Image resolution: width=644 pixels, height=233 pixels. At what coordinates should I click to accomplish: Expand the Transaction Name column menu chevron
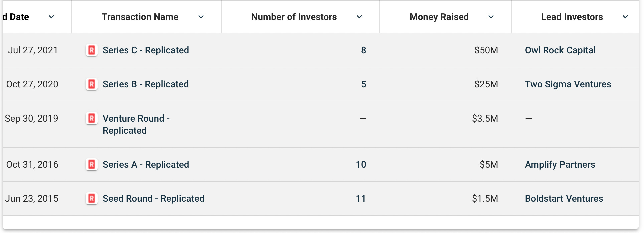(201, 17)
